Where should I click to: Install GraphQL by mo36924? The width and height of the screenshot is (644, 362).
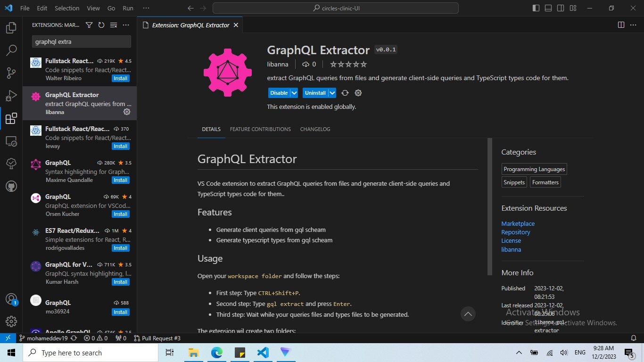pyautogui.click(x=121, y=312)
